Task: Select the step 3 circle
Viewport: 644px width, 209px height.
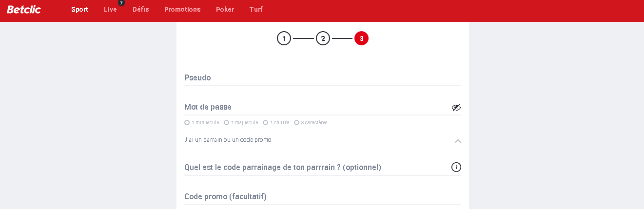Action: [x=361, y=38]
